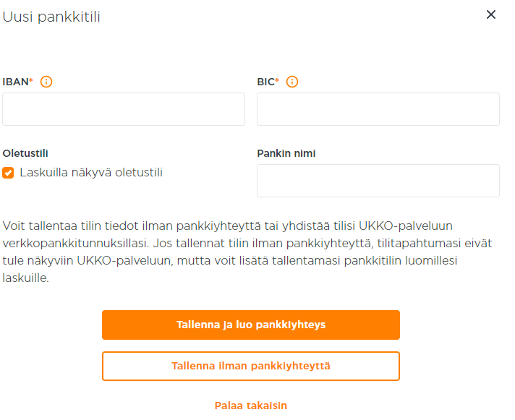Click the 'Uusi pankkitili' dialog title
This screenshot has width=515, height=420.
click(x=51, y=17)
